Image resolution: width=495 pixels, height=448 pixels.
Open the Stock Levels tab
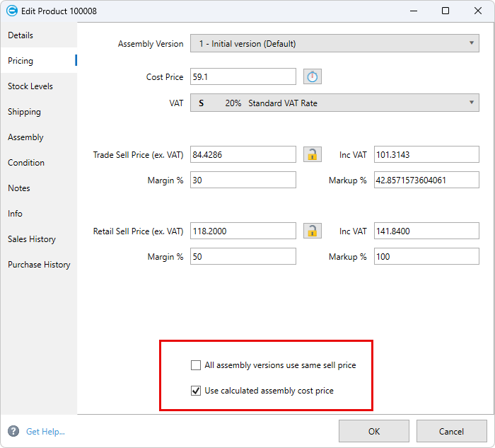point(30,86)
